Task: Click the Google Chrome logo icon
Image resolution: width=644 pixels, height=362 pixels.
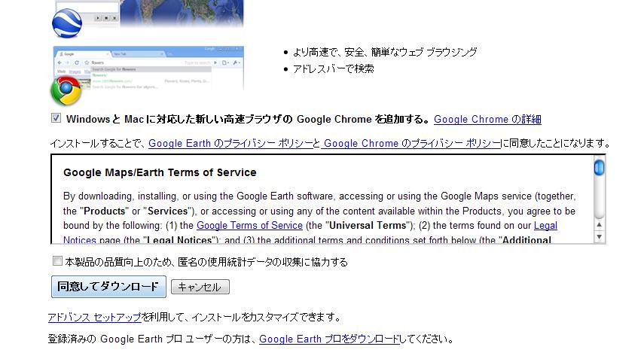Action: [x=66, y=91]
